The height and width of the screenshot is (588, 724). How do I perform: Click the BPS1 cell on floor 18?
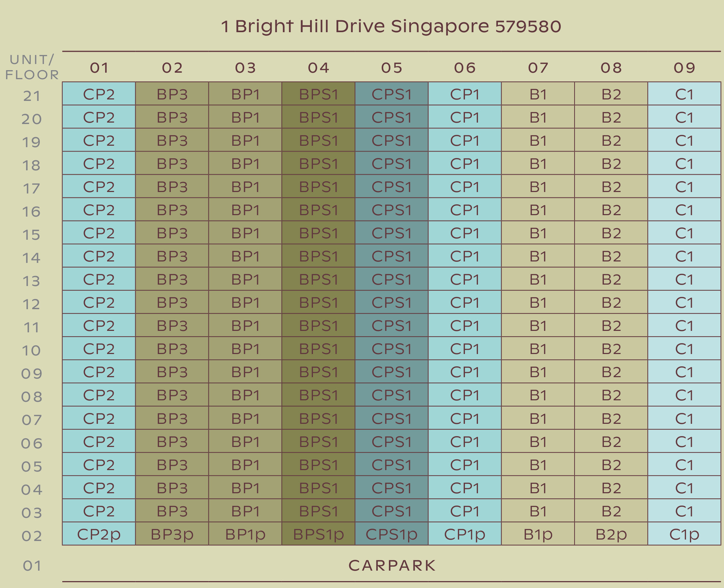(318, 163)
